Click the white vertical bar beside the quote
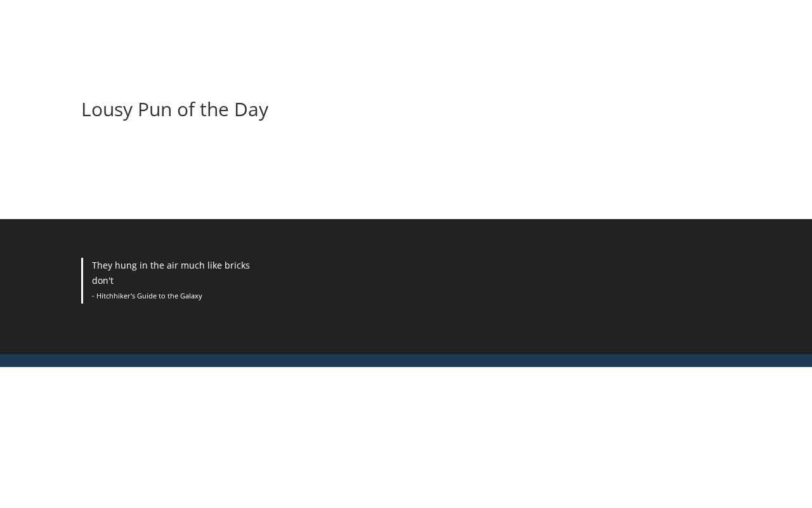Screen dimensions: 812x508 [82, 281]
